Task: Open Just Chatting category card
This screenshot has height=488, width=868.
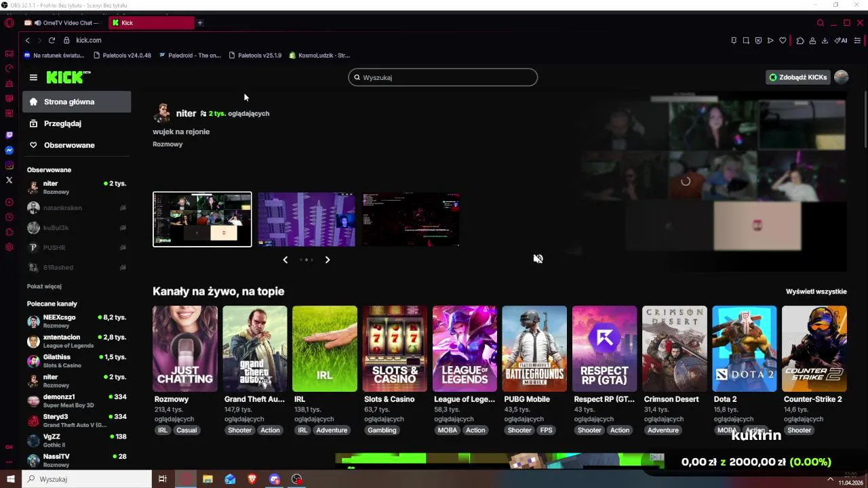Action: (185, 348)
